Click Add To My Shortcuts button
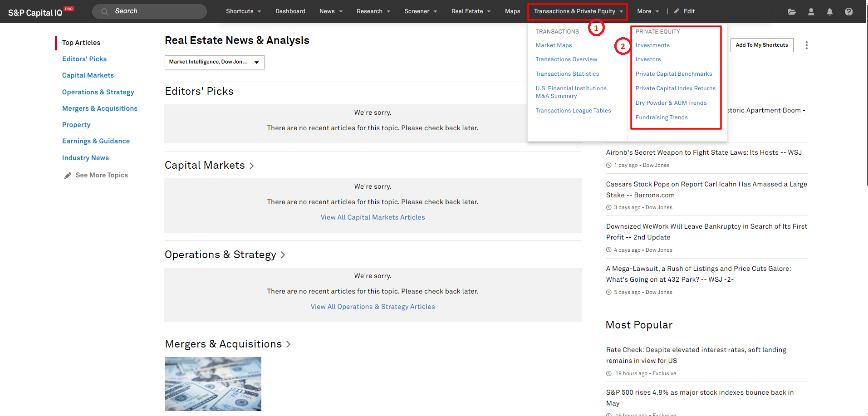Image resolution: width=868 pixels, height=416 pixels. pyautogui.click(x=762, y=45)
